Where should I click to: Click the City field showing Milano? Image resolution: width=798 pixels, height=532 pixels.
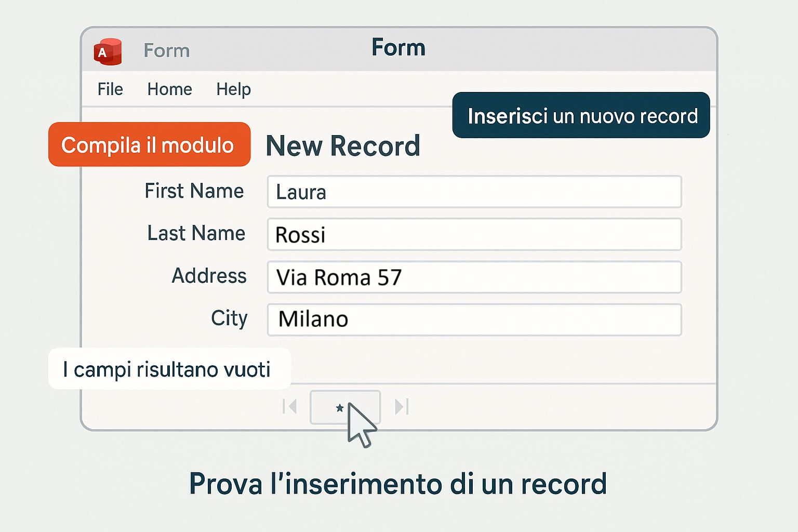pos(474,320)
